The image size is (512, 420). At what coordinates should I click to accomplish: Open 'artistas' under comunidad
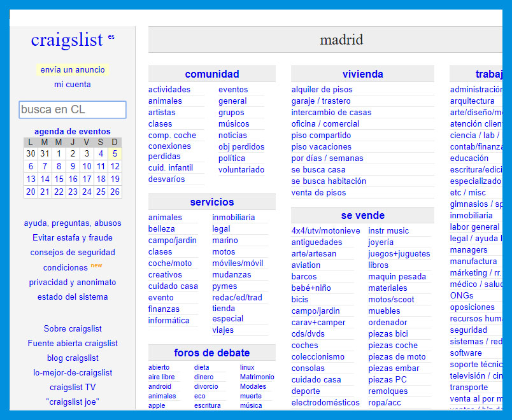point(162,112)
